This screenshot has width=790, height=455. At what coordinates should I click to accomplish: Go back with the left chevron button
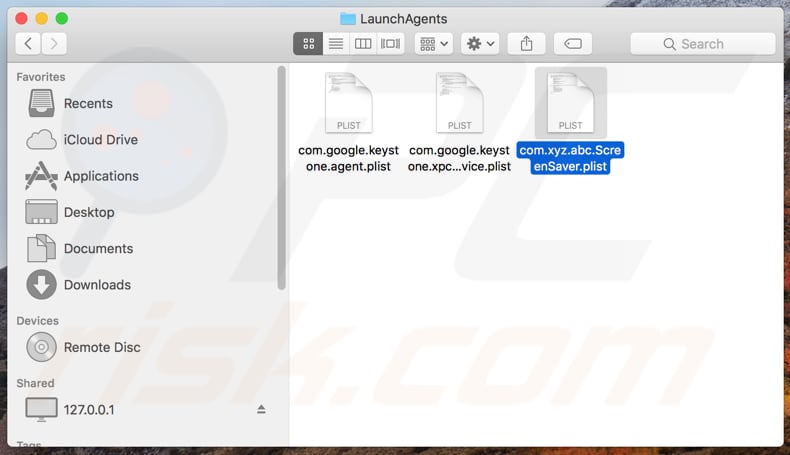(x=28, y=44)
